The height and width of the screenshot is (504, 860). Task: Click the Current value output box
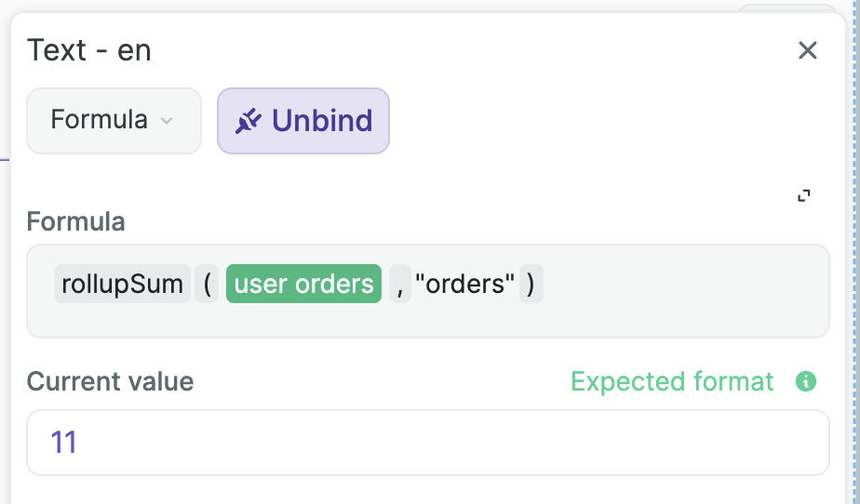428,443
